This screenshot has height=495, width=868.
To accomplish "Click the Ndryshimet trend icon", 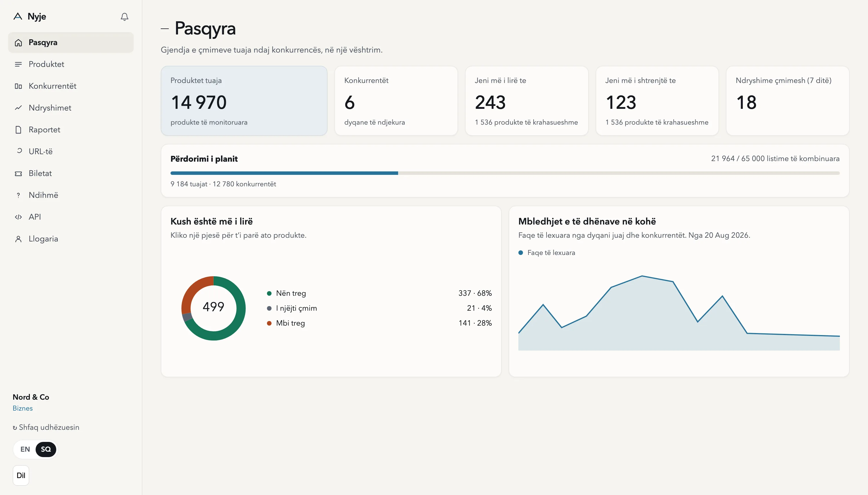I will click(18, 108).
